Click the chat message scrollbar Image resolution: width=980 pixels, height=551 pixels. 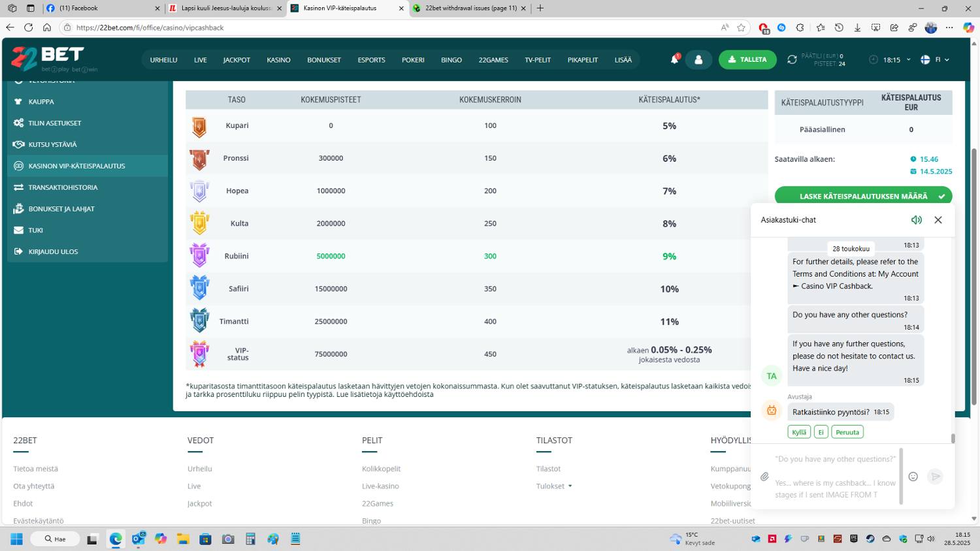953,439
